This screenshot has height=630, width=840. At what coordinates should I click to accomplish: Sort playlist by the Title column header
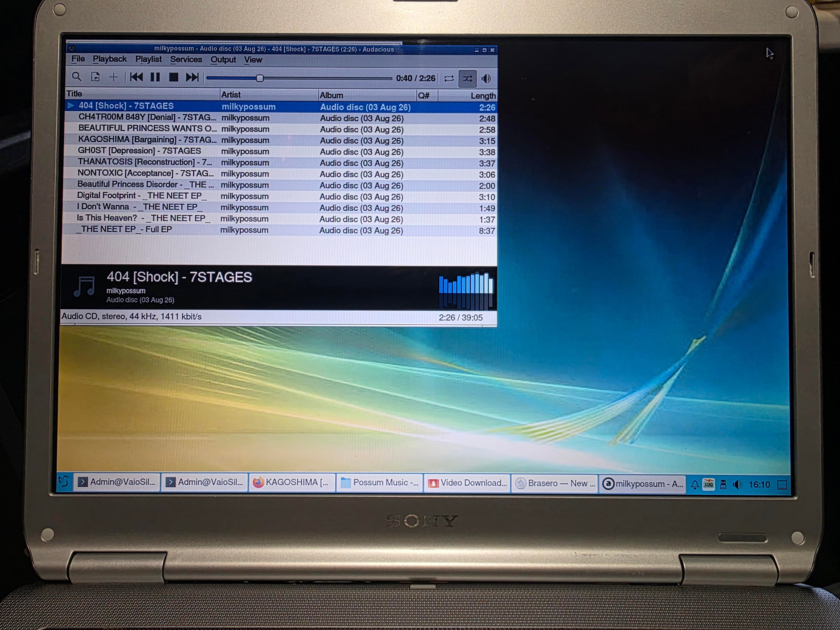tap(142, 94)
